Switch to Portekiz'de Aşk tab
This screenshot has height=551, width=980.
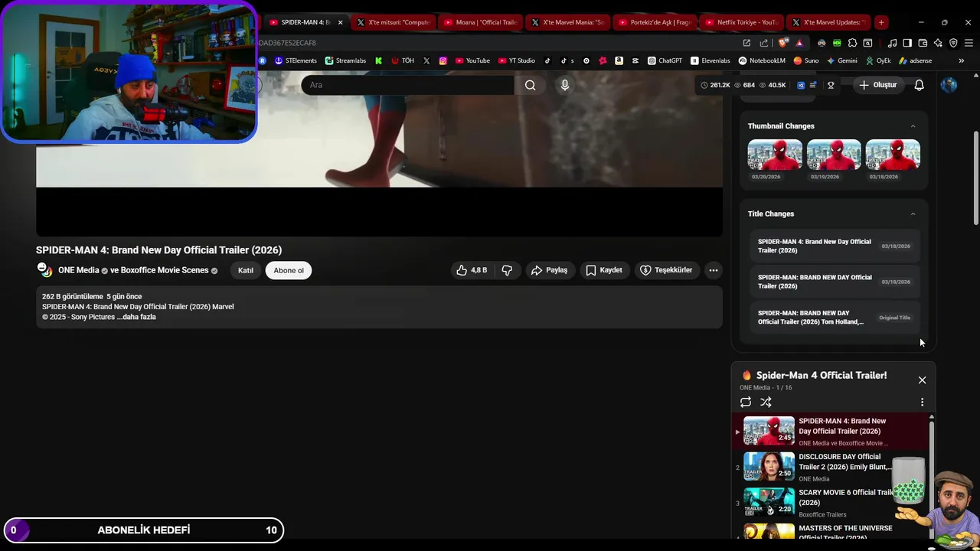pos(656,22)
